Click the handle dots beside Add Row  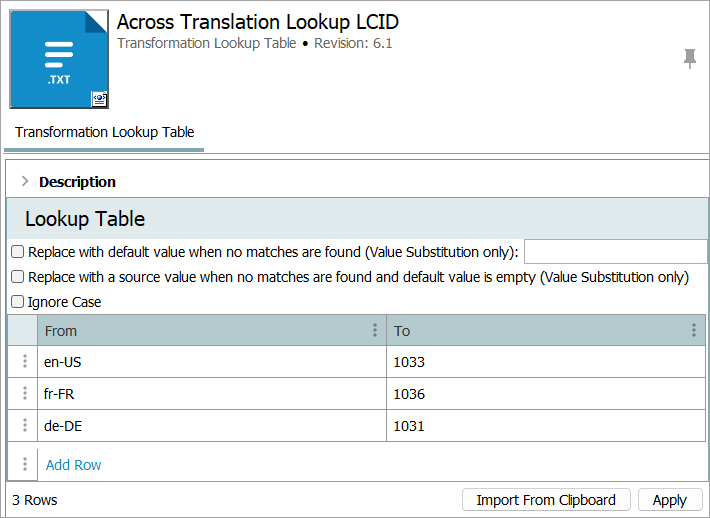coord(24,464)
